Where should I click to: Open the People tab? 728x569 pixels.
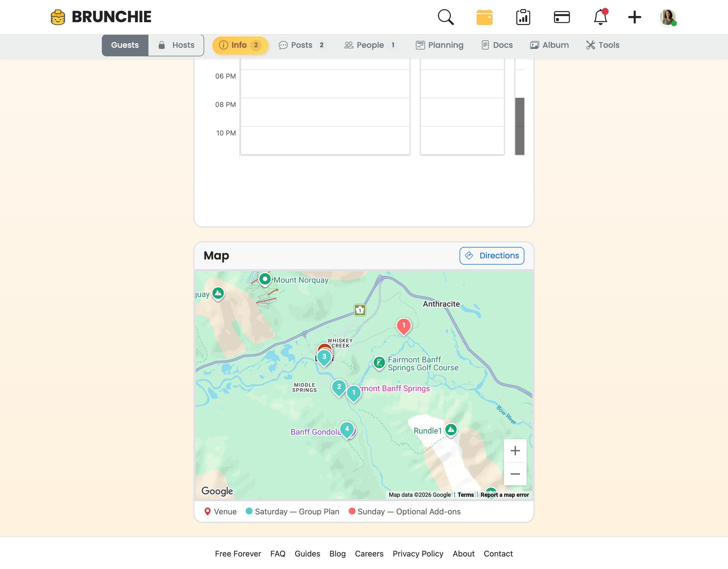[x=371, y=45]
